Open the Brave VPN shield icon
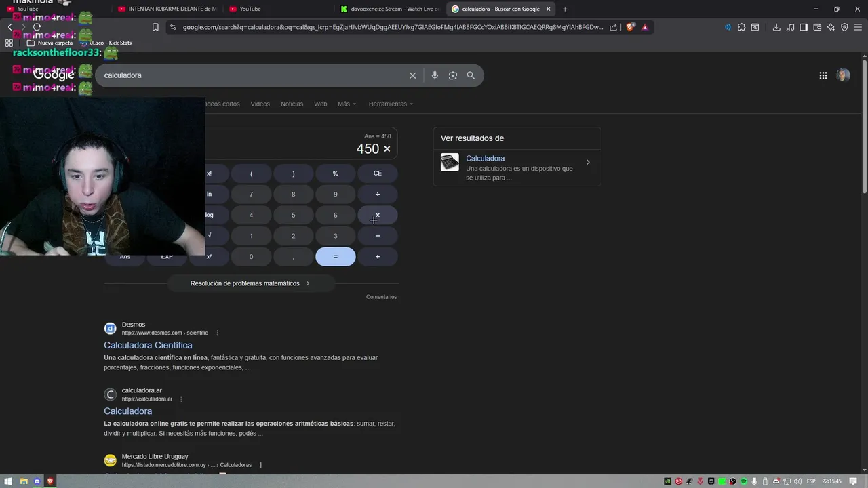Viewport: 868px width, 488px height. pos(844,27)
